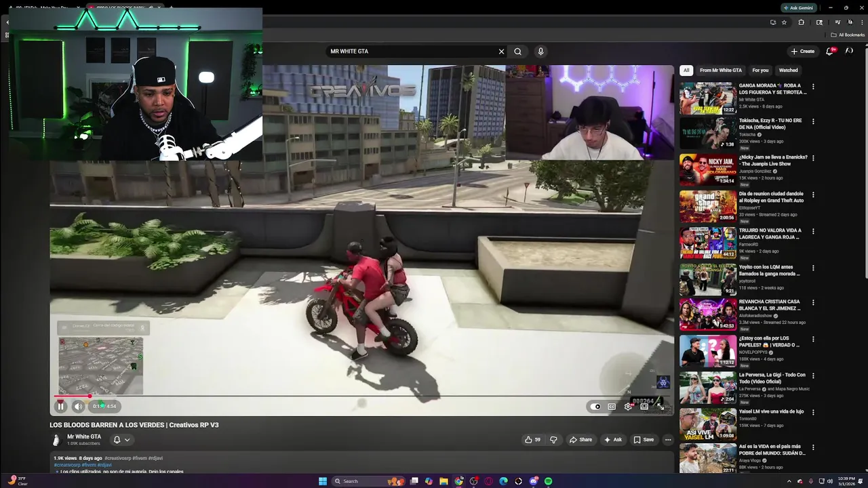This screenshot has height=488, width=868.
Task: Select the For you chip
Action: [x=760, y=70]
